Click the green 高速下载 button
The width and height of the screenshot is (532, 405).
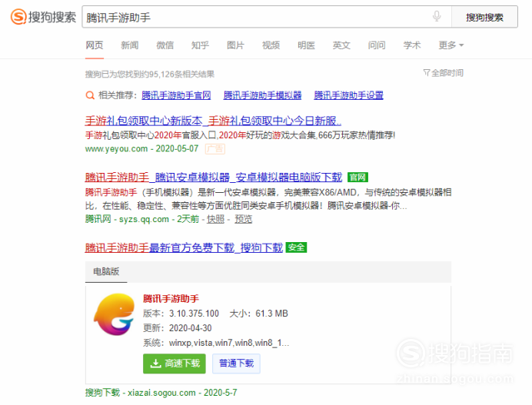(x=175, y=364)
